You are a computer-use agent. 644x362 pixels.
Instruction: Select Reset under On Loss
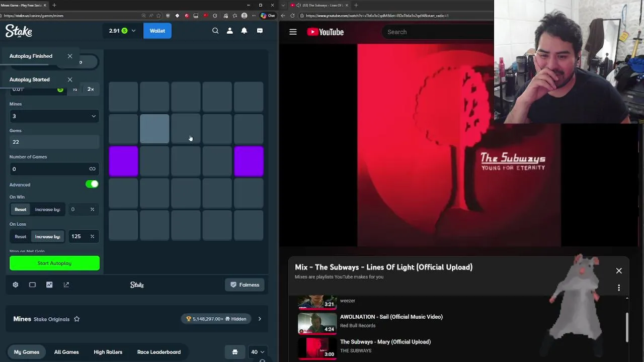tap(20, 236)
